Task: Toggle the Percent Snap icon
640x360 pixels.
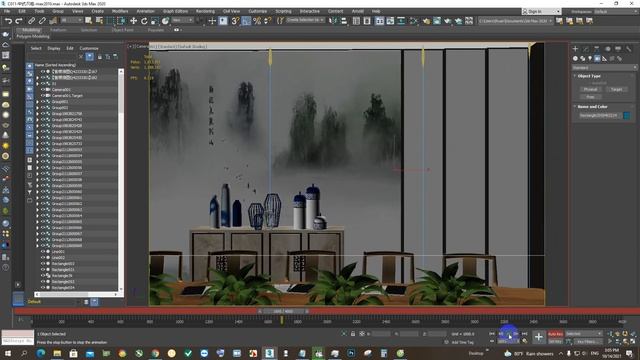Action: [x=257, y=20]
